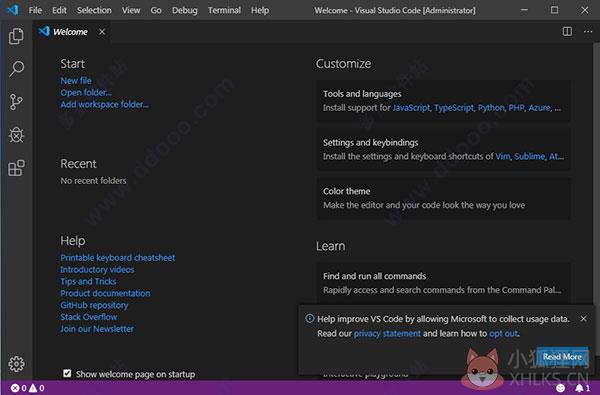This screenshot has width=600, height=395.
Task: Open the Product documentation link
Action: pos(105,293)
